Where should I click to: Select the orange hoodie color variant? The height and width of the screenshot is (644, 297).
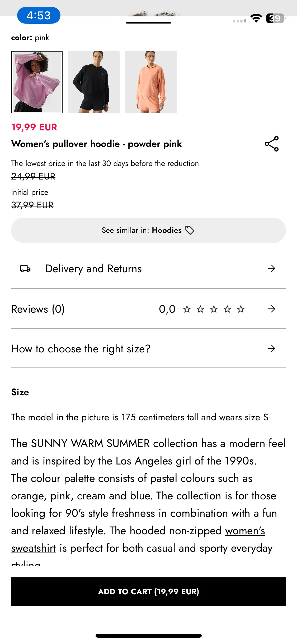point(151,82)
